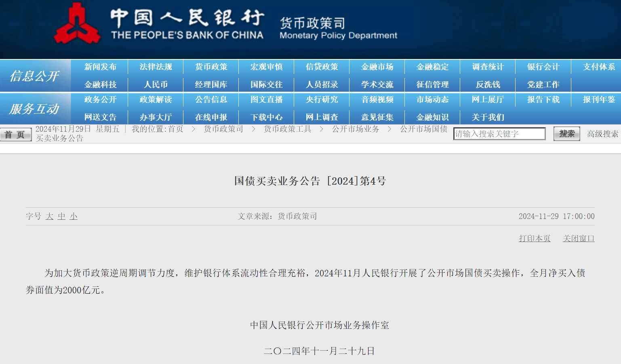
Task: Click the 货币政策司 banner heading
Action: coord(313,23)
